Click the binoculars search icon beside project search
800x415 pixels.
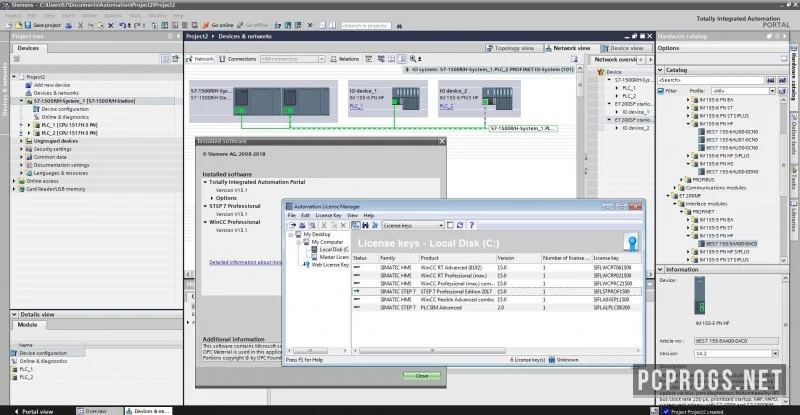tap(399, 26)
